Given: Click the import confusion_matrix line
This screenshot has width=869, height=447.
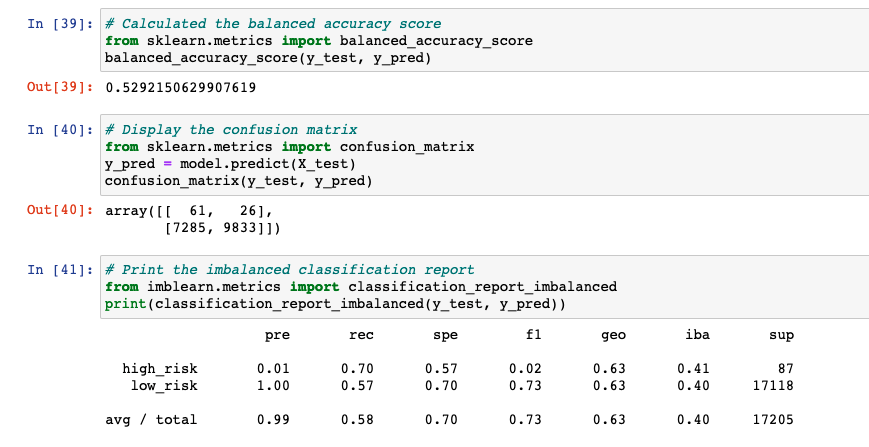Looking at the screenshot, I should tap(289, 147).
